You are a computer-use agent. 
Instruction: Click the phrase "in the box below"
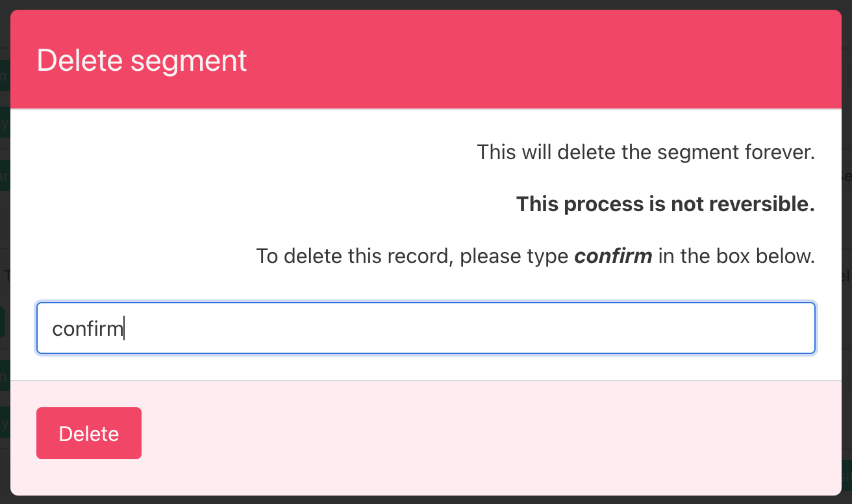tap(736, 256)
